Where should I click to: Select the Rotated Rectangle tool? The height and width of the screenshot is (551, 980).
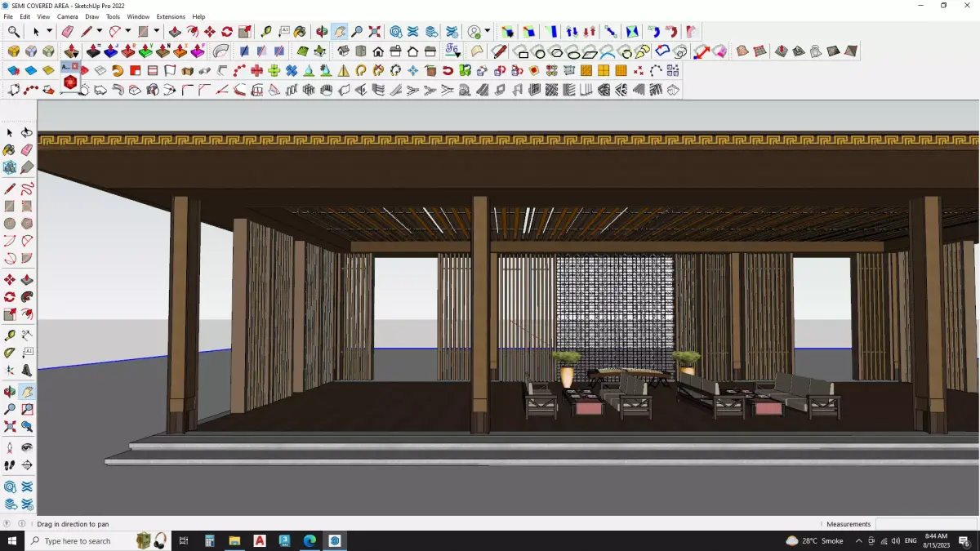pyautogui.click(x=27, y=207)
